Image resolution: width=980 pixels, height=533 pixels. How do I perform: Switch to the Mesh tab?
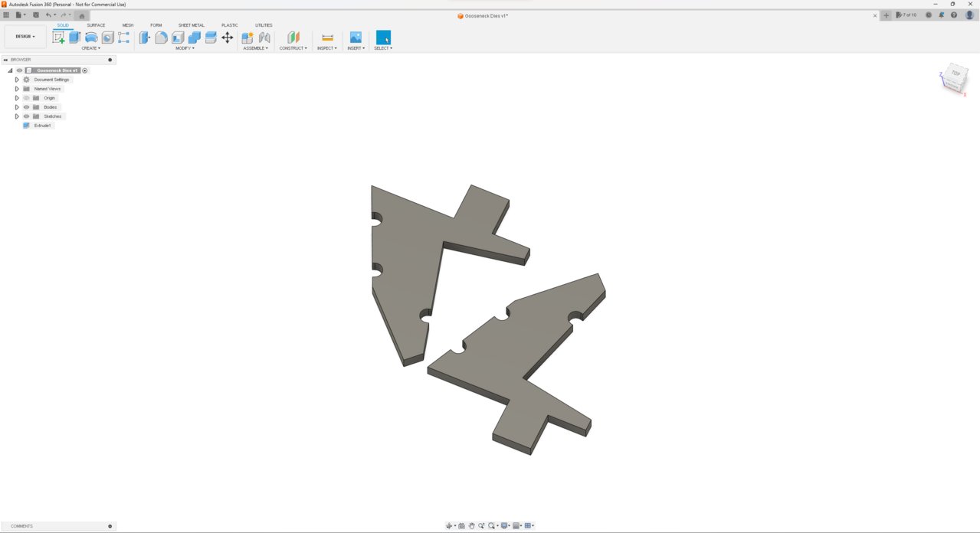(x=128, y=25)
